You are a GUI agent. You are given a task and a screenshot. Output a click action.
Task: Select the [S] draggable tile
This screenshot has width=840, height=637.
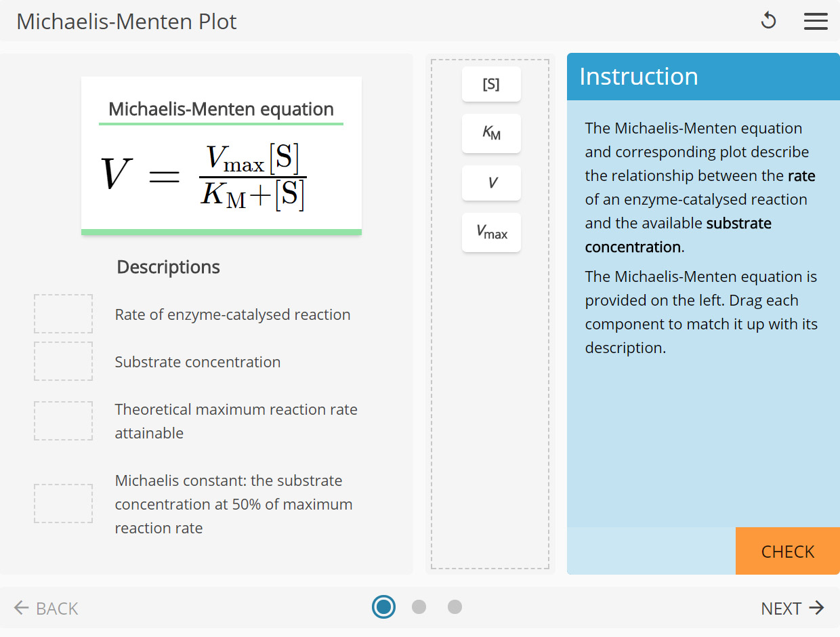(x=491, y=84)
